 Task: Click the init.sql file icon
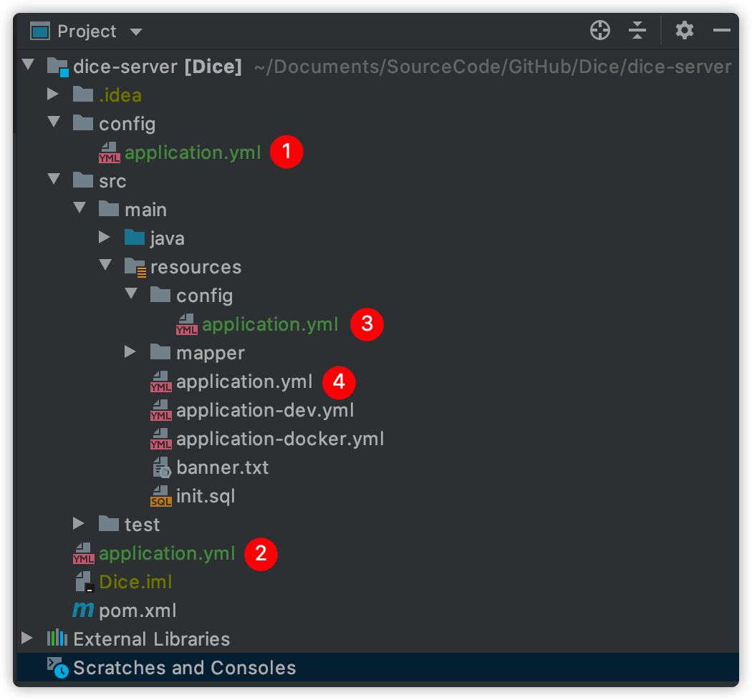click(x=160, y=496)
